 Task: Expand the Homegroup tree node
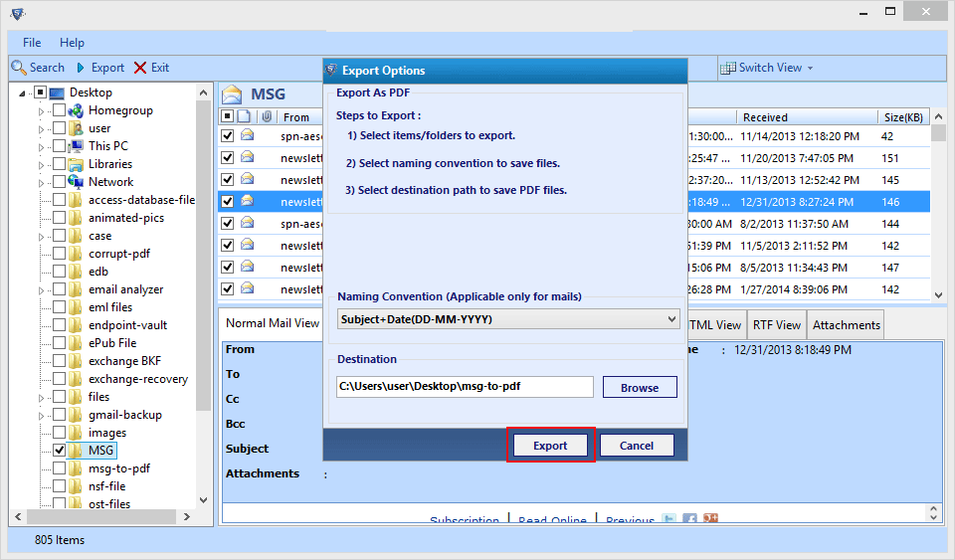(42, 112)
